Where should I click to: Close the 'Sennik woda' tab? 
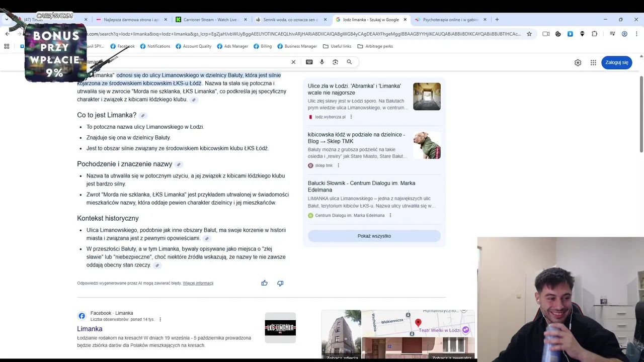coord(326,20)
